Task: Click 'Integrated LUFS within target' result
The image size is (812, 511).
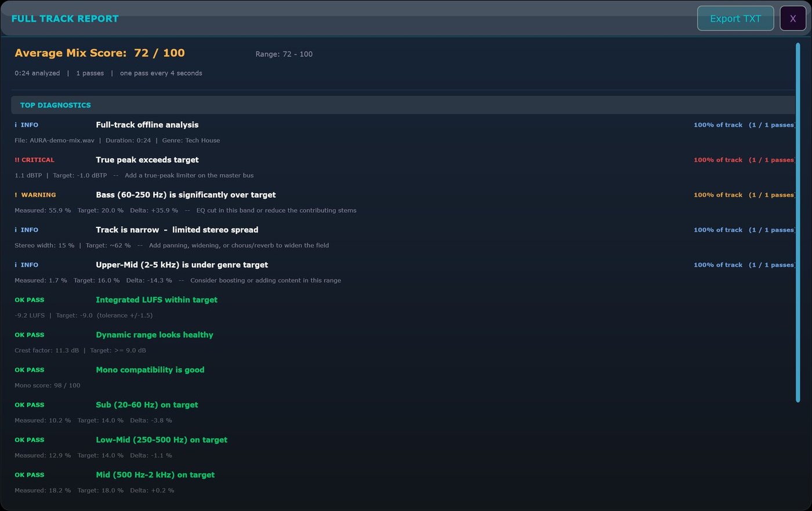Action: 157,300
